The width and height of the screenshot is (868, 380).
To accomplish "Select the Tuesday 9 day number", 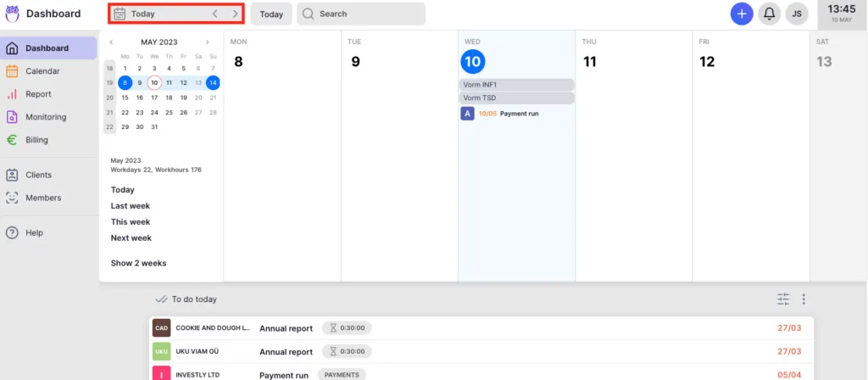I will [355, 61].
